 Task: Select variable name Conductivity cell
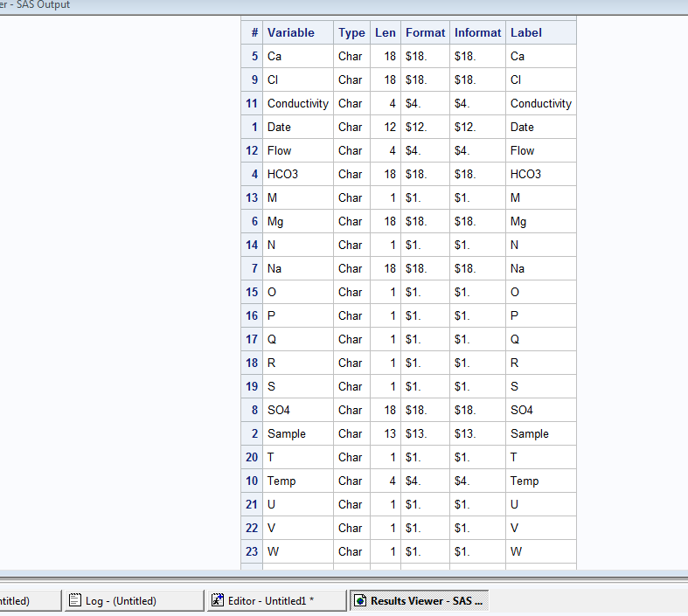click(298, 103)
